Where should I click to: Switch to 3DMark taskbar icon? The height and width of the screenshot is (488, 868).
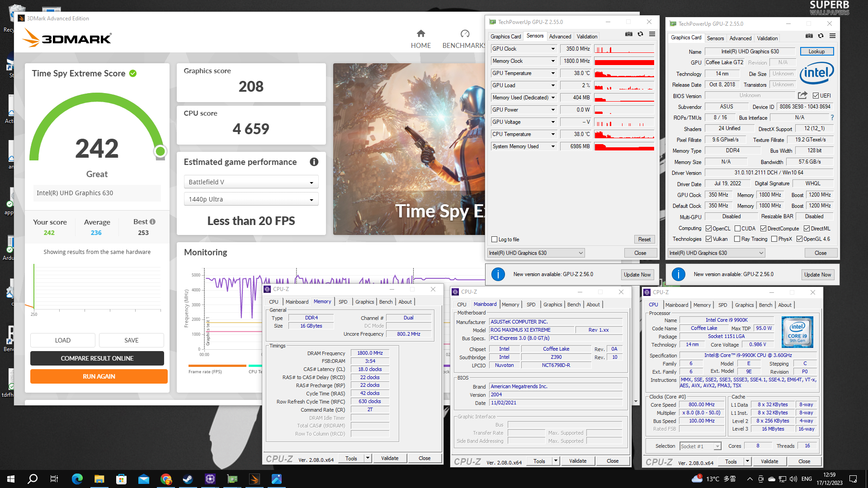tap(255, 479)
